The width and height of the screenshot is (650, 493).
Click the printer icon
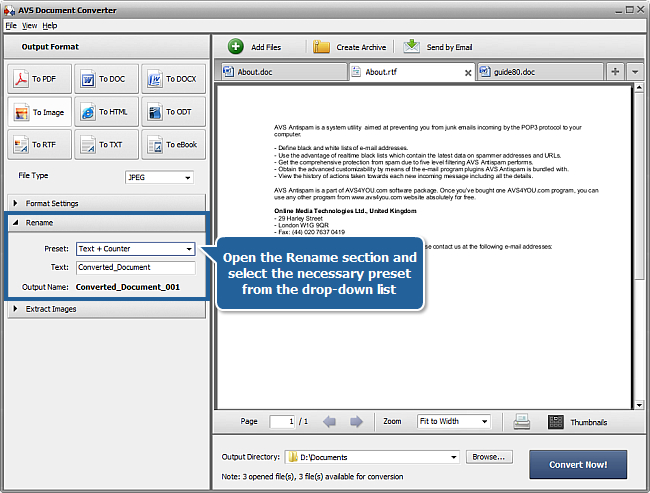point(521,422)
